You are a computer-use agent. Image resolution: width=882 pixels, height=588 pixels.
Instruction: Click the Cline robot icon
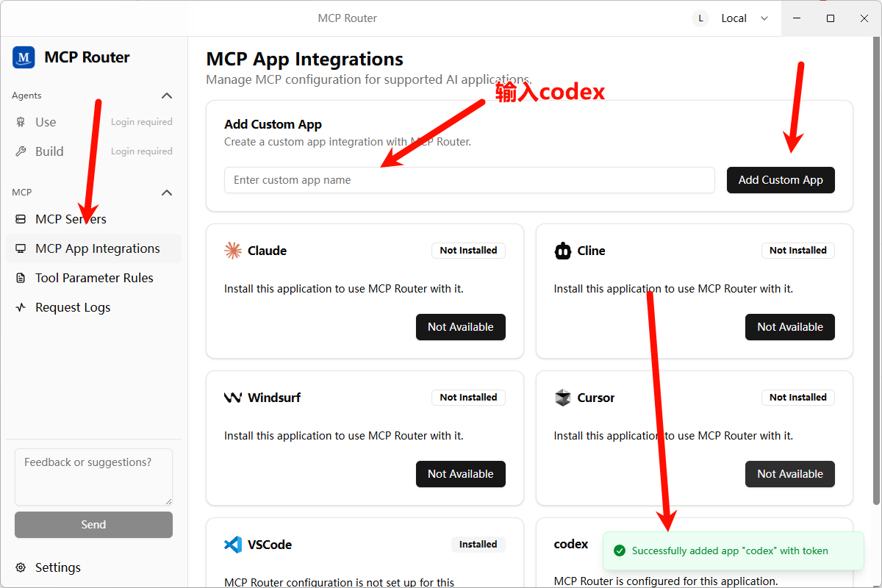click(x=563, y=251)
